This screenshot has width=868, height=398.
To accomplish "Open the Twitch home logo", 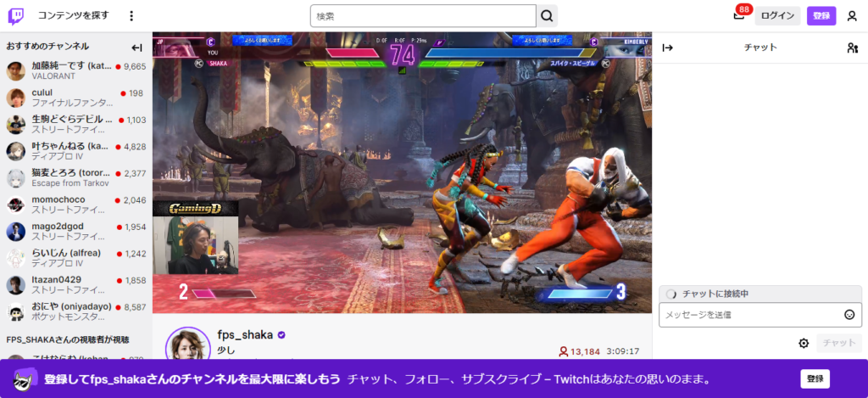I will click(x=16, y=16).
